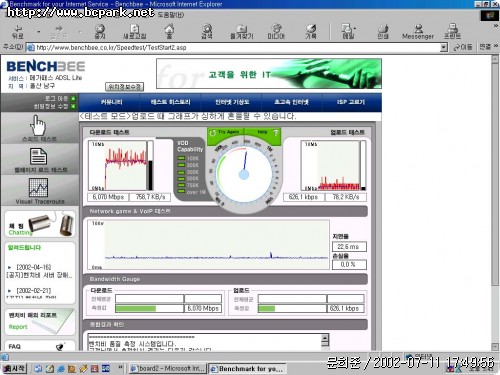Expand the address bar dropdown arrow

click(443, 47)
